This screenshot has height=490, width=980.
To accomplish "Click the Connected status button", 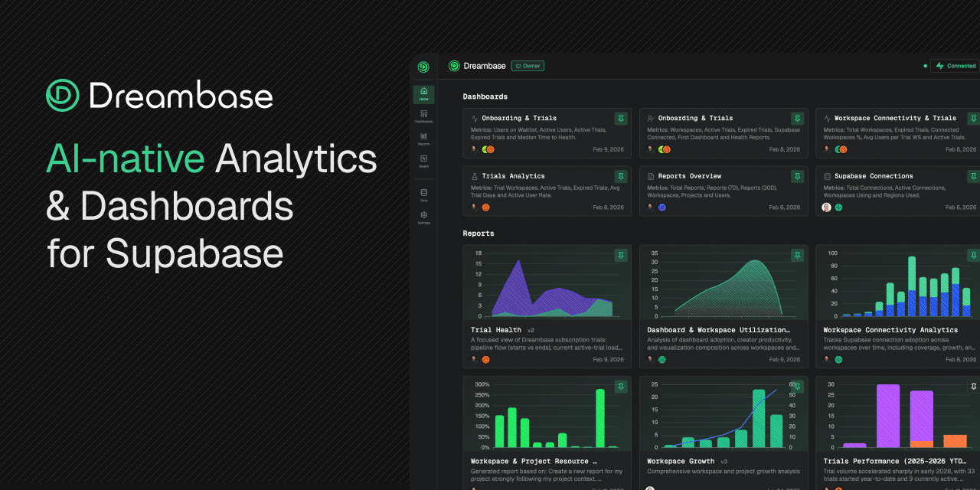I will pyautogui.click(x=955, y=66).
